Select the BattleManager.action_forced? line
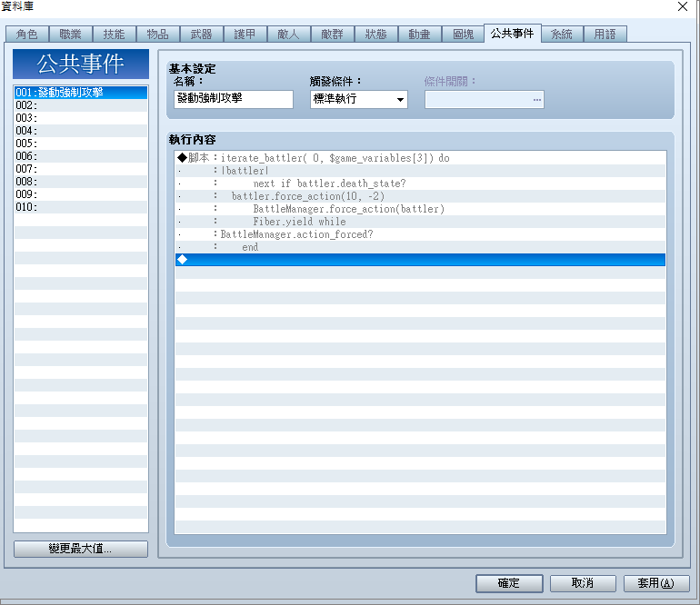700x605 pixels. click(420, 234)
